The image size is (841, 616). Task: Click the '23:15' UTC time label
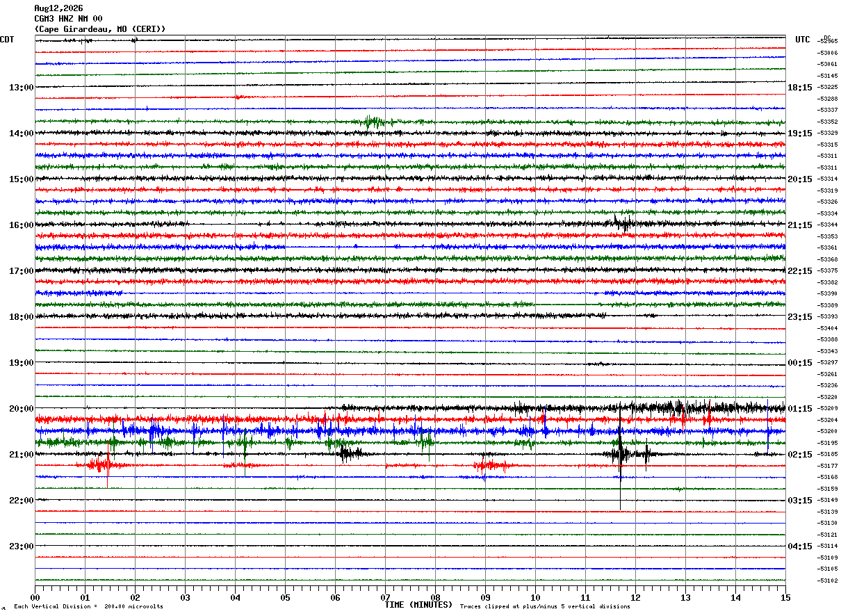click(800, 317)
